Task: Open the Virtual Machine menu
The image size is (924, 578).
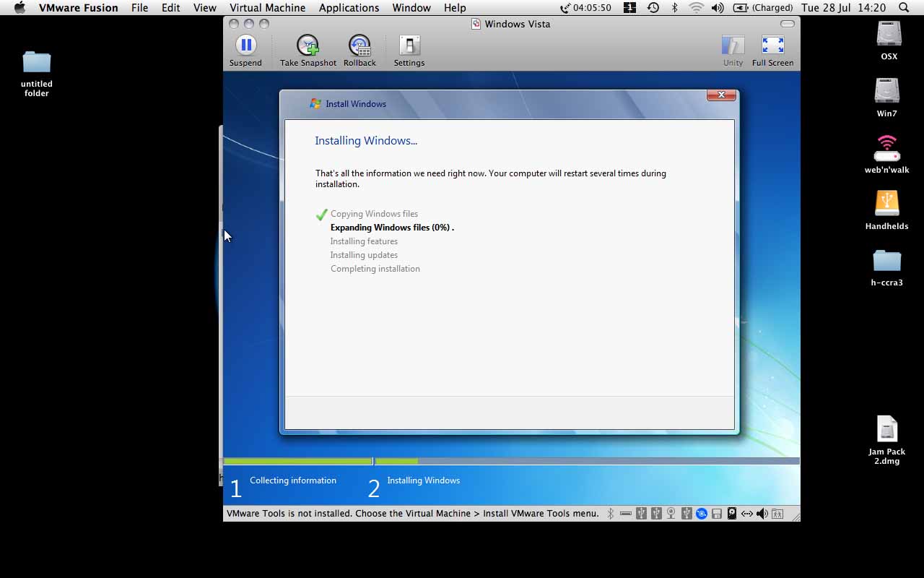Action: (267, 8)
